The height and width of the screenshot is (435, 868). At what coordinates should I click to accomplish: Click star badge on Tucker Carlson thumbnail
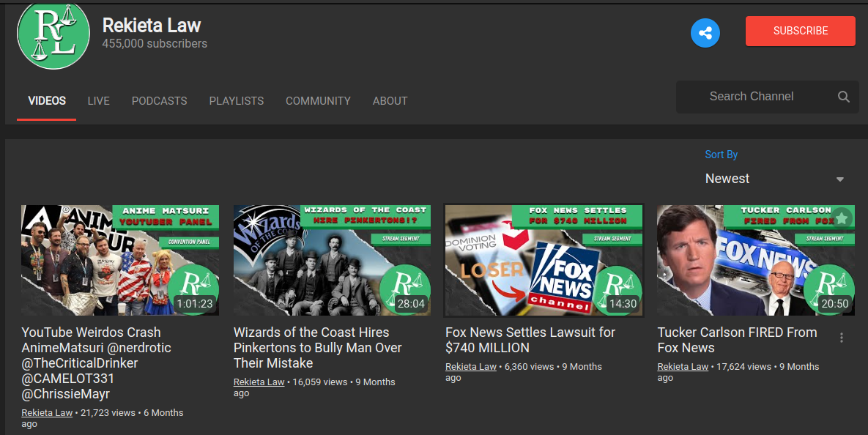click(x=842, y=218)
